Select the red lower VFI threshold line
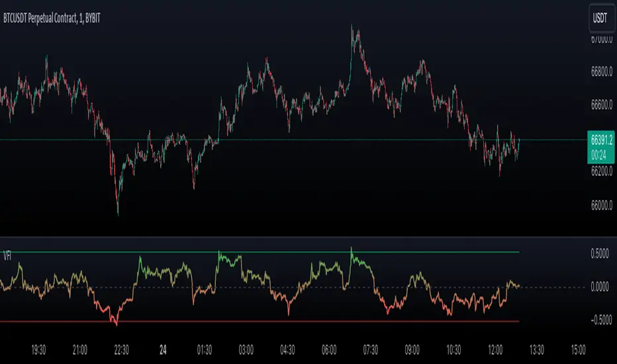Viewport: 617px width, 364px height. coord(430,321)
